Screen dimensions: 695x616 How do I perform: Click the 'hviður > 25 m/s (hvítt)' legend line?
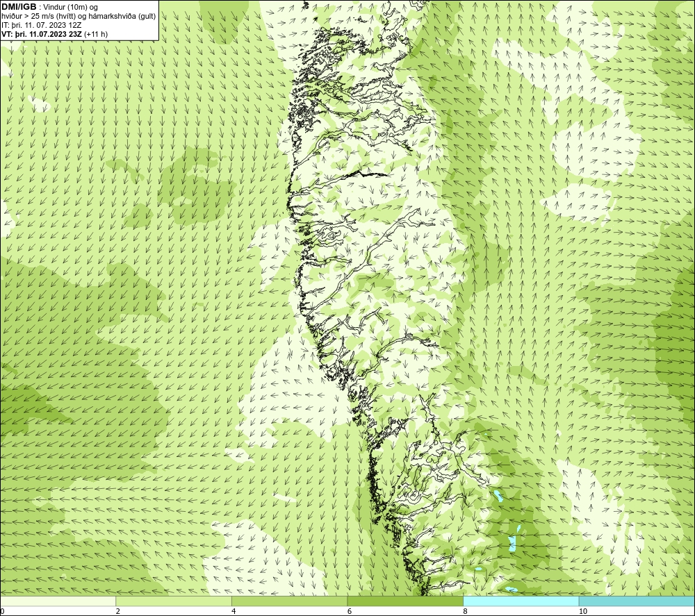click(79, 17)
